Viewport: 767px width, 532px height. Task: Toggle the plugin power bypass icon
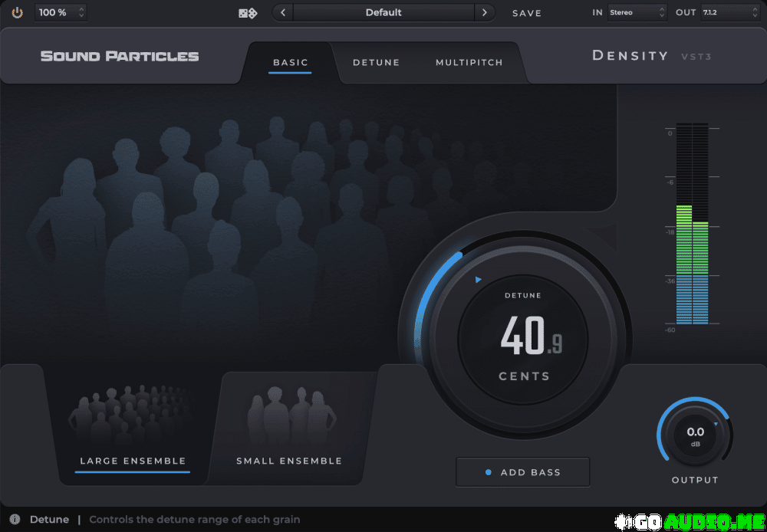click(18, 13)
